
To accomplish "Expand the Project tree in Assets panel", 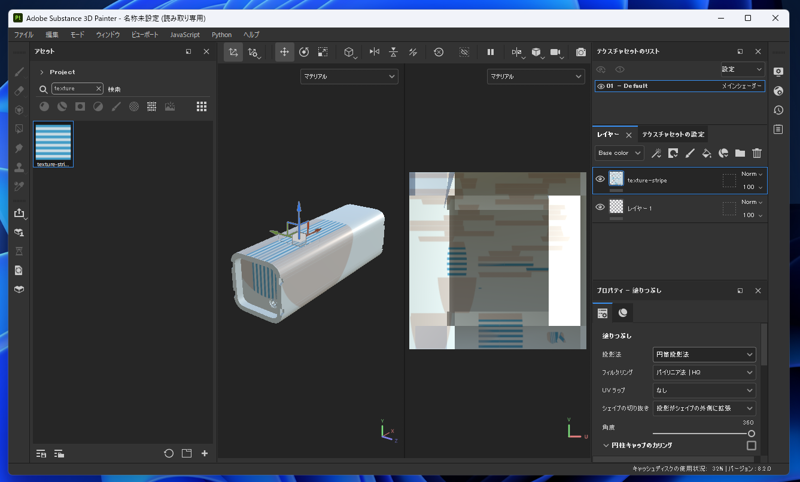I will [42, 72].
